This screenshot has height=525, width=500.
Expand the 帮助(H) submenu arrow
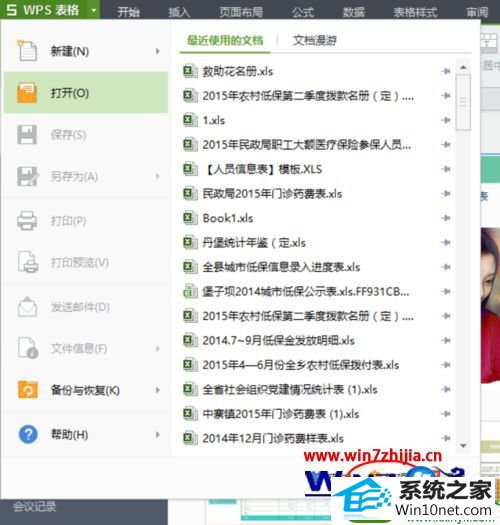click(157, 435)
